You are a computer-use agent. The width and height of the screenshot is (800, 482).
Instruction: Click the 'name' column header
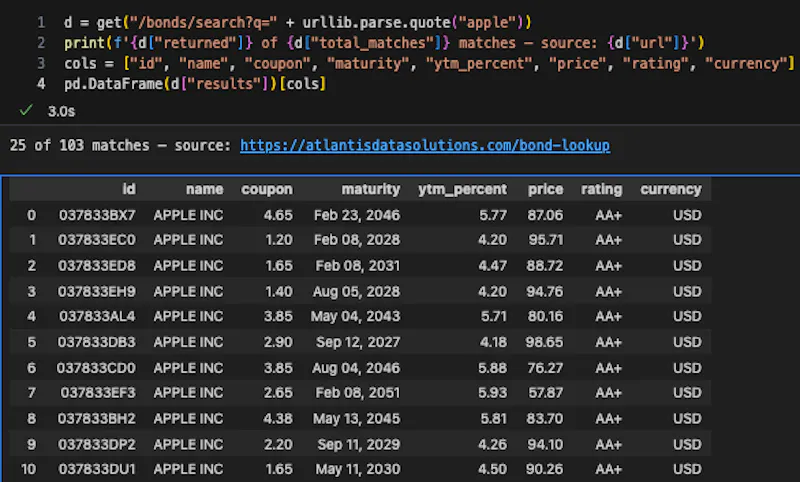pyautogui.click(x=205, y=189)
